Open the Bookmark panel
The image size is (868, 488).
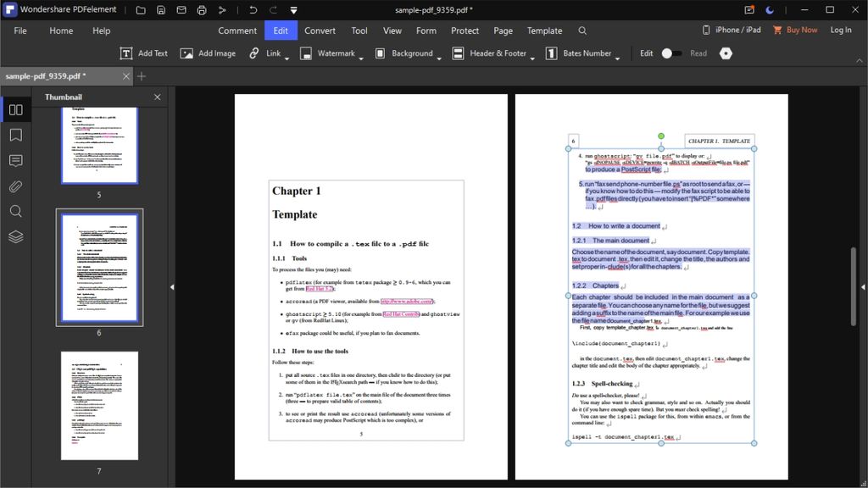tap(15, 136)
